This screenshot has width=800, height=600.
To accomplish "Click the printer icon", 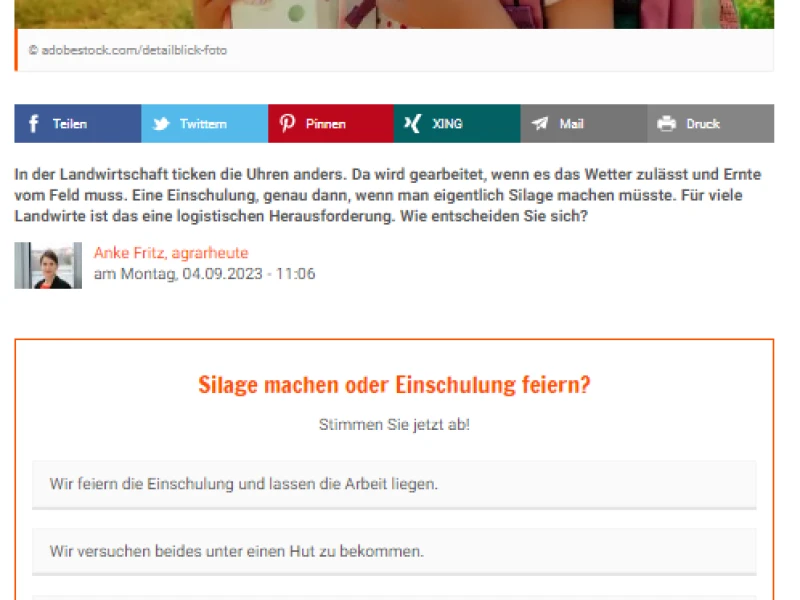I will click(666, 123).
